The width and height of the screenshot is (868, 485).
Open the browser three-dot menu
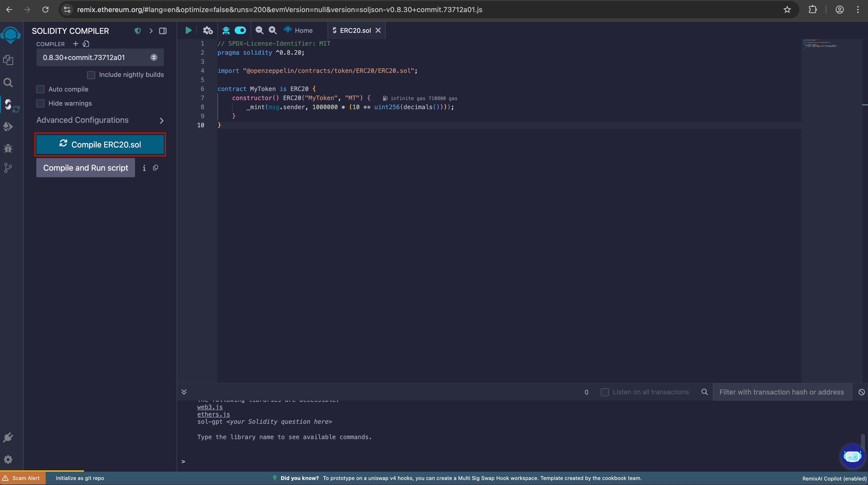click(x=858, y=9)
